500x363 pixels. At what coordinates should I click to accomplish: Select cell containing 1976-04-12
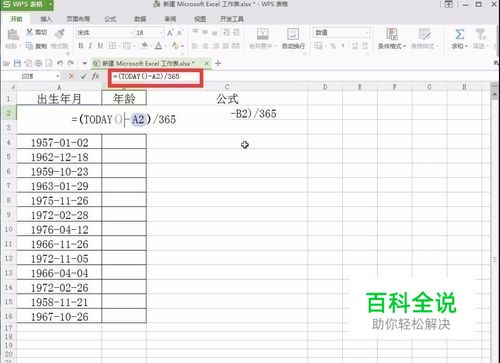tap(59, 229)
